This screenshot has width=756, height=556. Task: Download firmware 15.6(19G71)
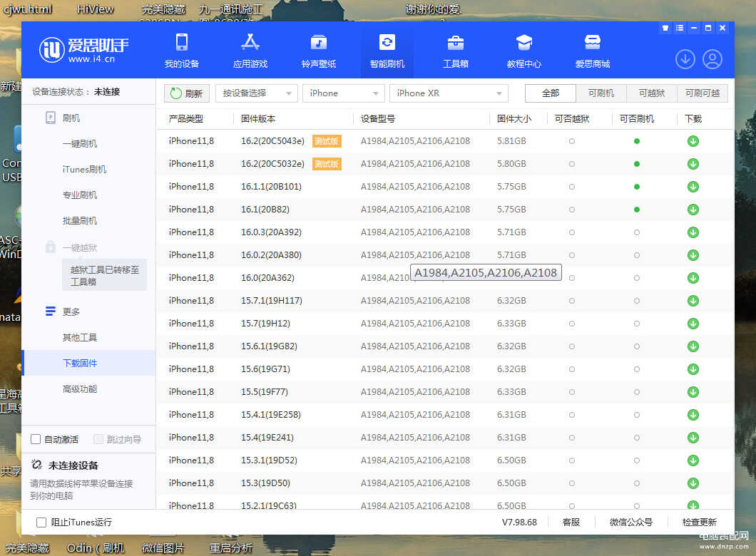point(693,369)
